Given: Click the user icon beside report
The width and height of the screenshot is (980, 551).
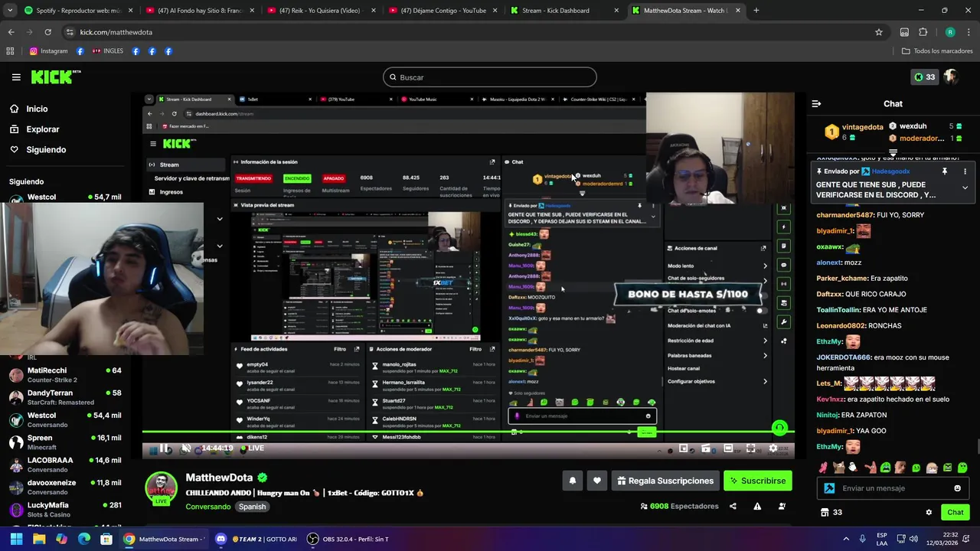Looking at the screenshot, I should tap(782, 506).
